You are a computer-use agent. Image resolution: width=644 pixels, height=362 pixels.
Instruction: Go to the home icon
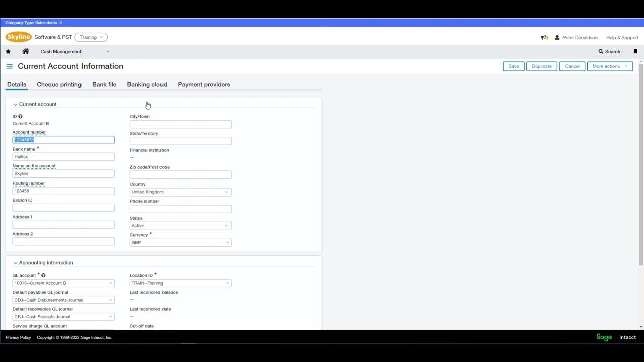click(x=26, y=51)
